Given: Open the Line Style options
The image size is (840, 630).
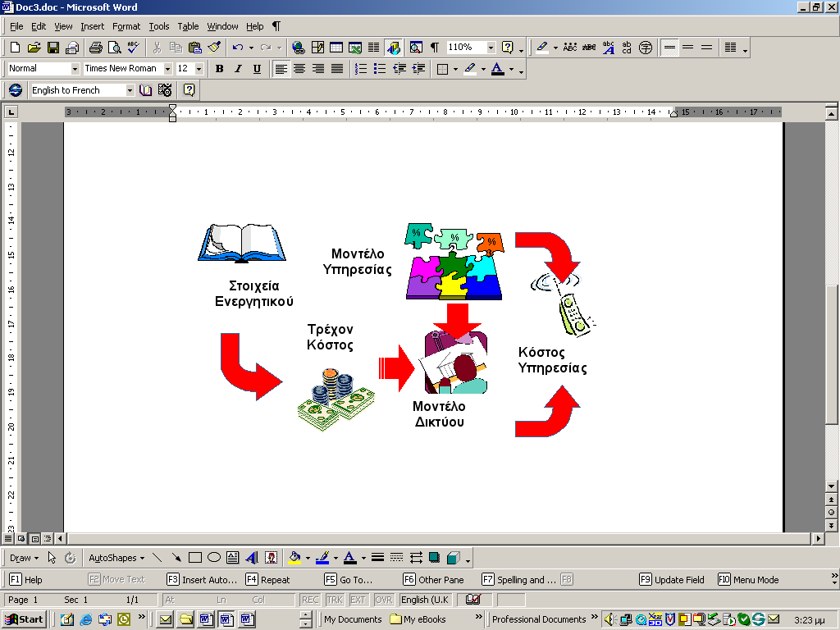Looking at the screenshot, I should click(377, 558).
